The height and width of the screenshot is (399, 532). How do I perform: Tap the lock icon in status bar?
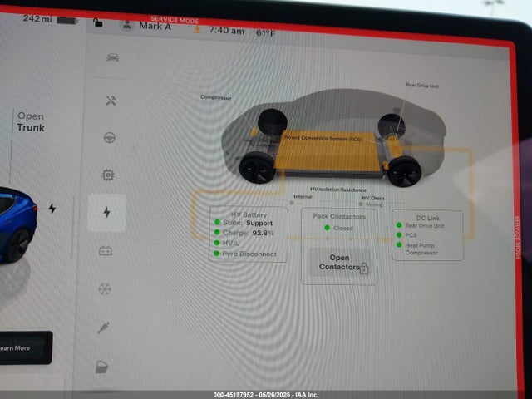[98, 22]
